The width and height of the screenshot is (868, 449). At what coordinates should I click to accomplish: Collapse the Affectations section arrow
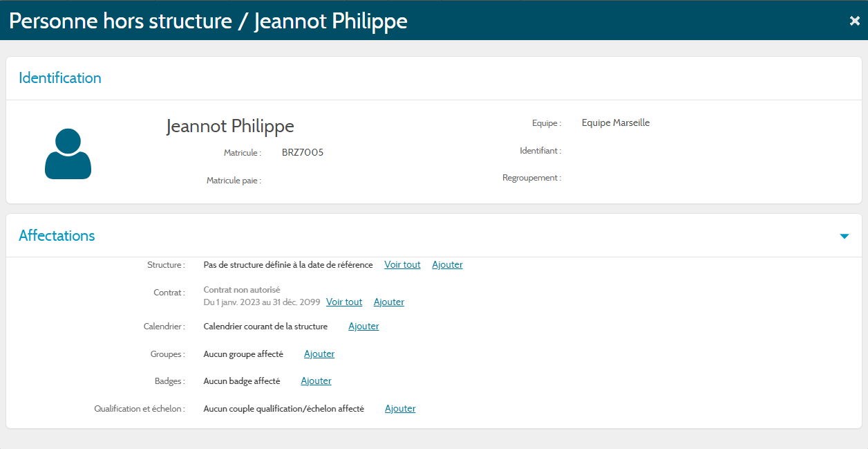point(844,236)
